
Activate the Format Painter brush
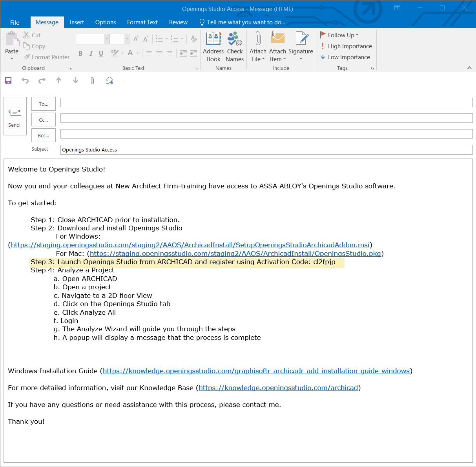[x=46, y=57]
